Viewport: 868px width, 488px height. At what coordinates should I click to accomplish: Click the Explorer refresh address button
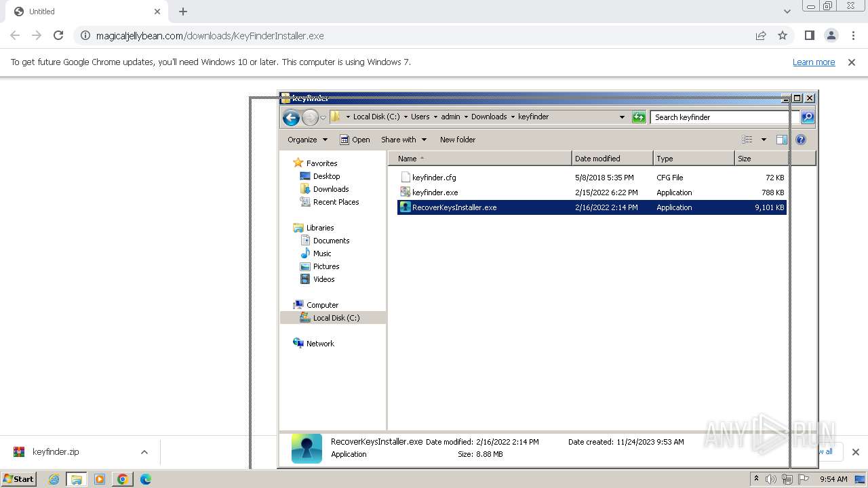tap(639, 117)
